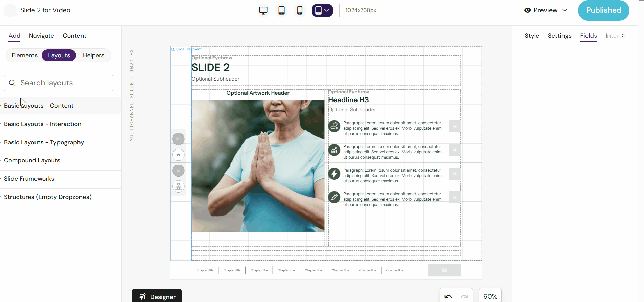Click the undo arrow icon
This screenshot has height=302, width=644.
[x=448, y=296]
